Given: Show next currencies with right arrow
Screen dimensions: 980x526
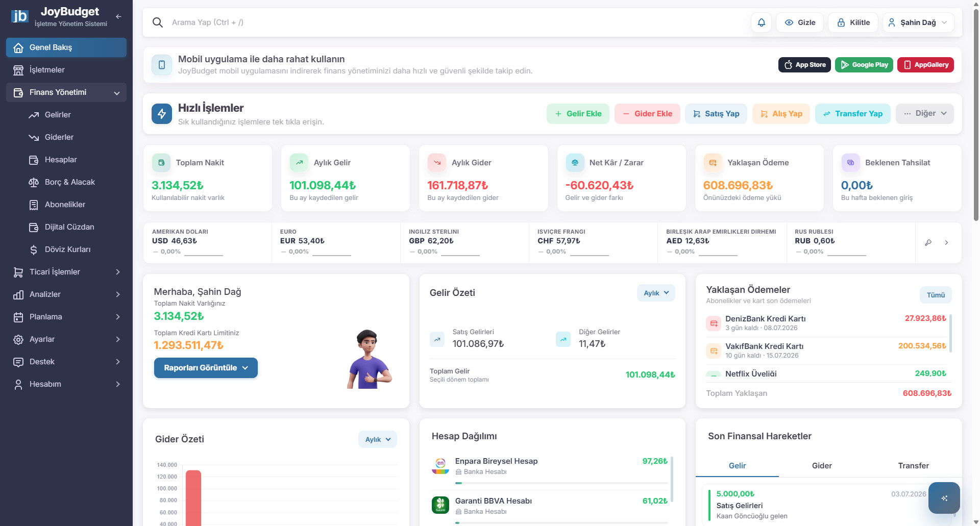Looking at the screenshot, I should pos(946,243).
